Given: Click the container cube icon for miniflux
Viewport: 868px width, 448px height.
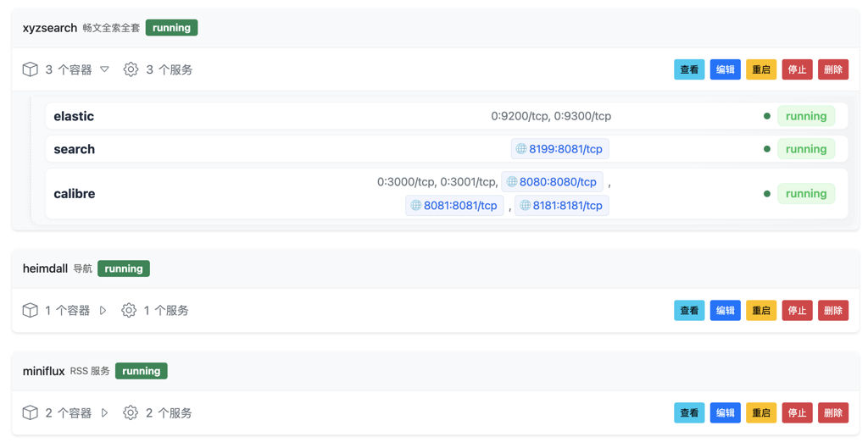Looking at the screenshot, I should point(31,413).
